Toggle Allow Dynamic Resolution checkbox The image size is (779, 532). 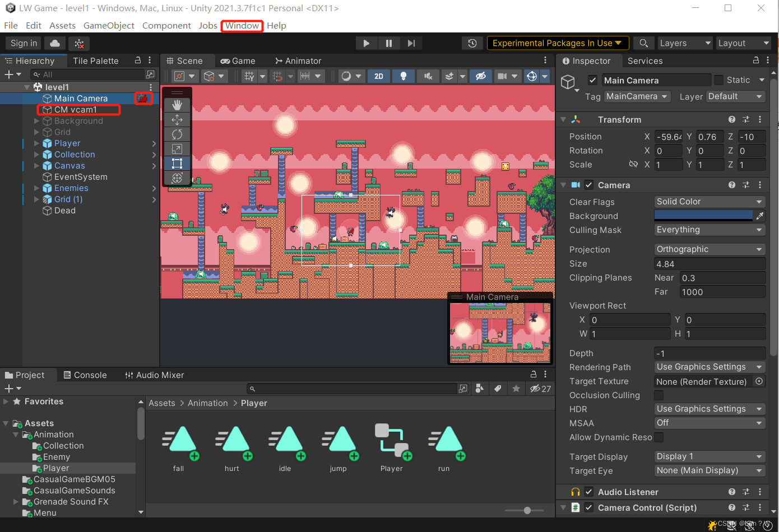click(x=659, y=437)
